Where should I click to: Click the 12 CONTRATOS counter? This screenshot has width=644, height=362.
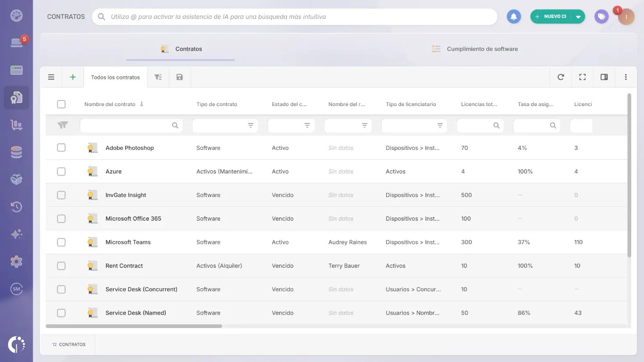(x=69, y=344)
